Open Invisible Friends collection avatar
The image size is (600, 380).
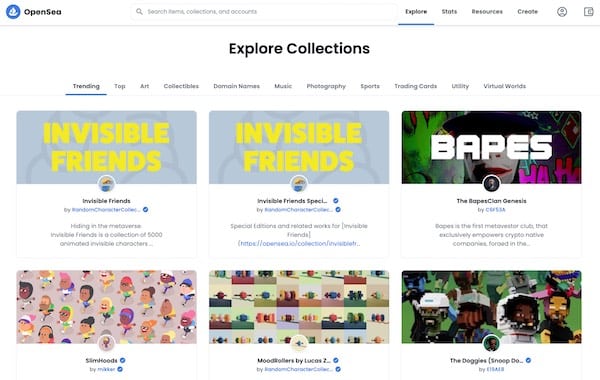(x=106, y=184)
